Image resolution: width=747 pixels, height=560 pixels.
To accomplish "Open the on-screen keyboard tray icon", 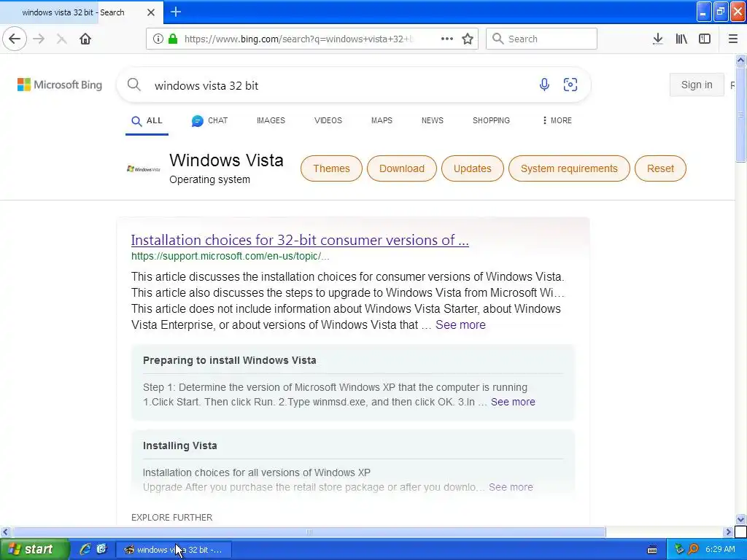I will click(652, 550).
